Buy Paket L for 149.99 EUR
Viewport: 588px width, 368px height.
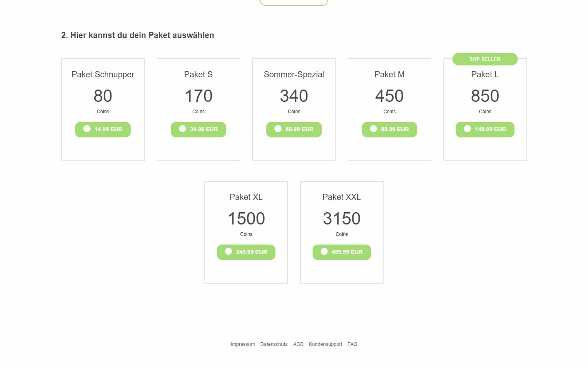(485, 130)
